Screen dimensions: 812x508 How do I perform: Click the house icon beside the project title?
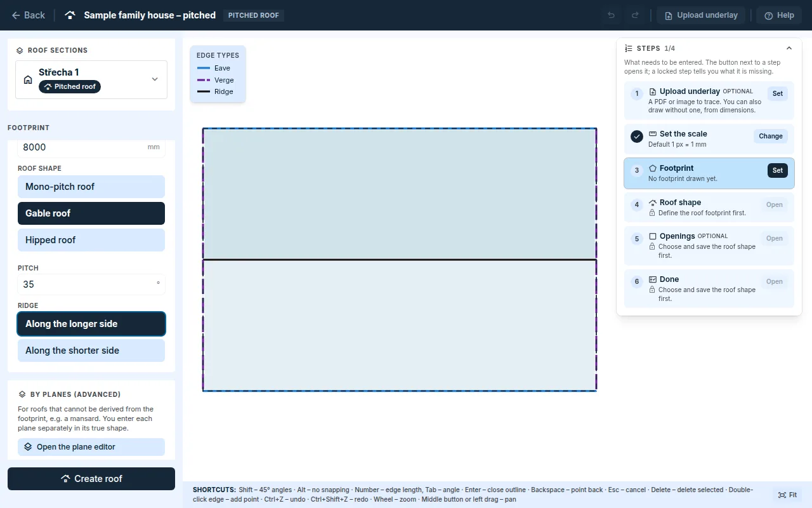[x=70, y=15]
